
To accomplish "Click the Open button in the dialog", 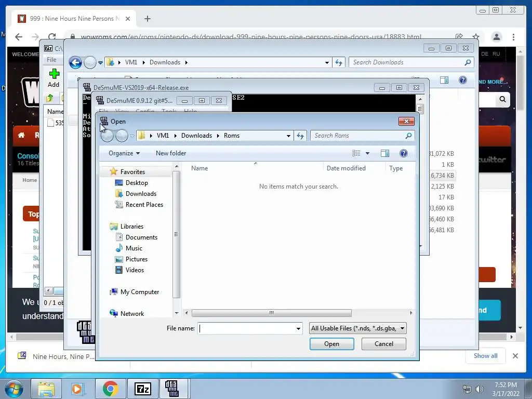I will 331,344.
